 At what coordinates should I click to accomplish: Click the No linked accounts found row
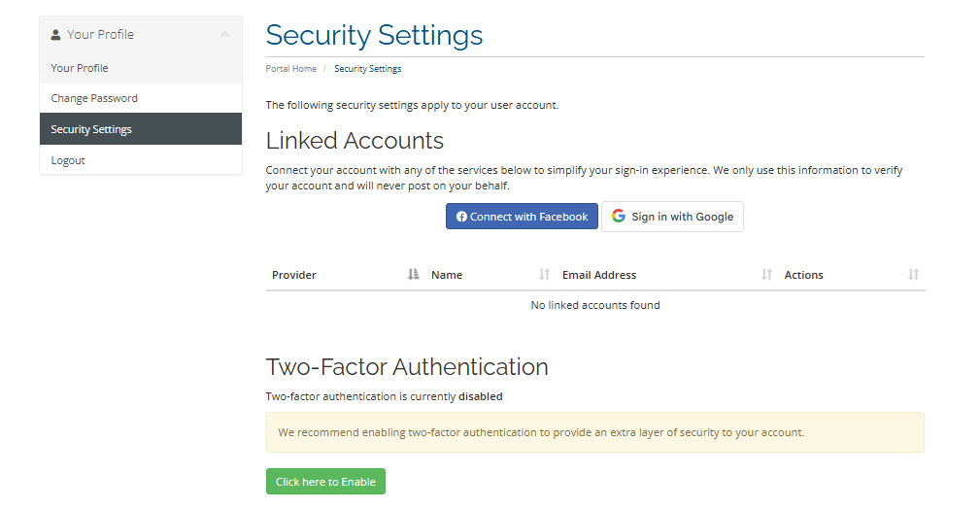[x=594, y=305]
